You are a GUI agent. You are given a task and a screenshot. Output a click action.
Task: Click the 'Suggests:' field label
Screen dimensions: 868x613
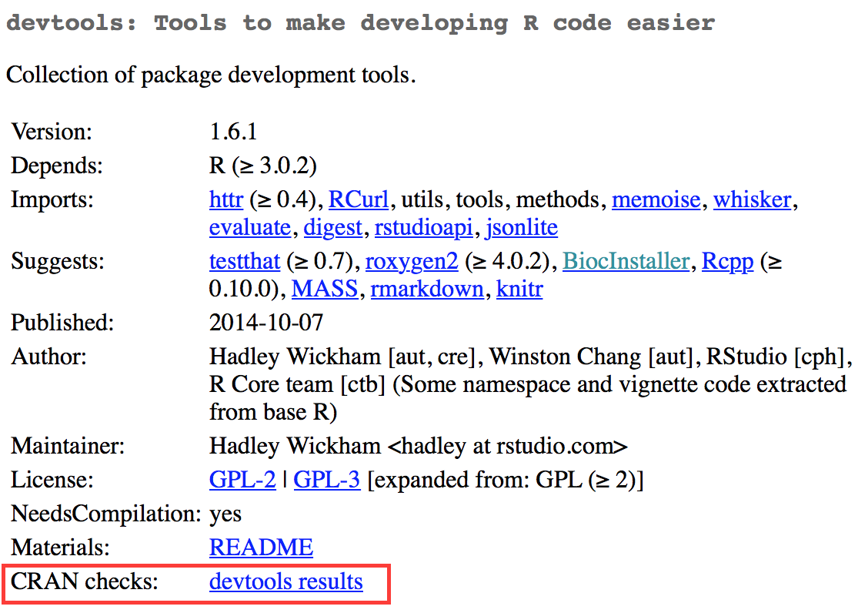[x=58, y=261]
